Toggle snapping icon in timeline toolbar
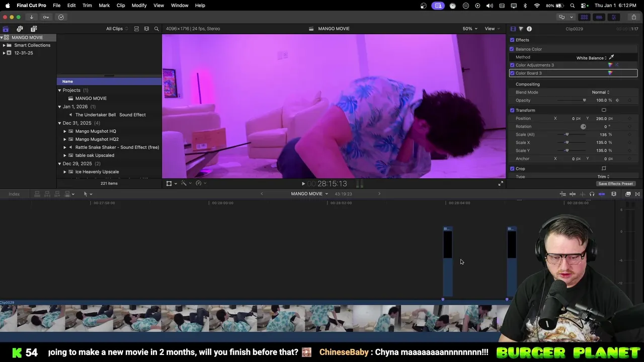The image size is (644, 362). [x=602, y=194]
